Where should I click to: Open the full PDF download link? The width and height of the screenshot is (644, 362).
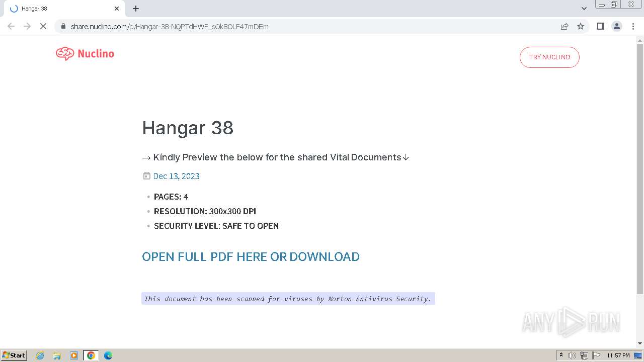[x=251, y=256]
